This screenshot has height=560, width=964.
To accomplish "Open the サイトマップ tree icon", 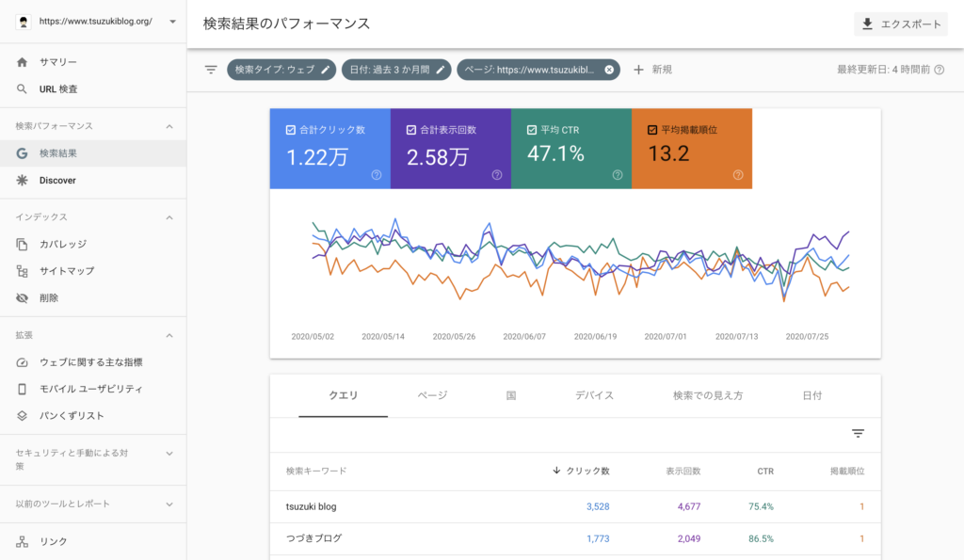I will tap(23, 271).
